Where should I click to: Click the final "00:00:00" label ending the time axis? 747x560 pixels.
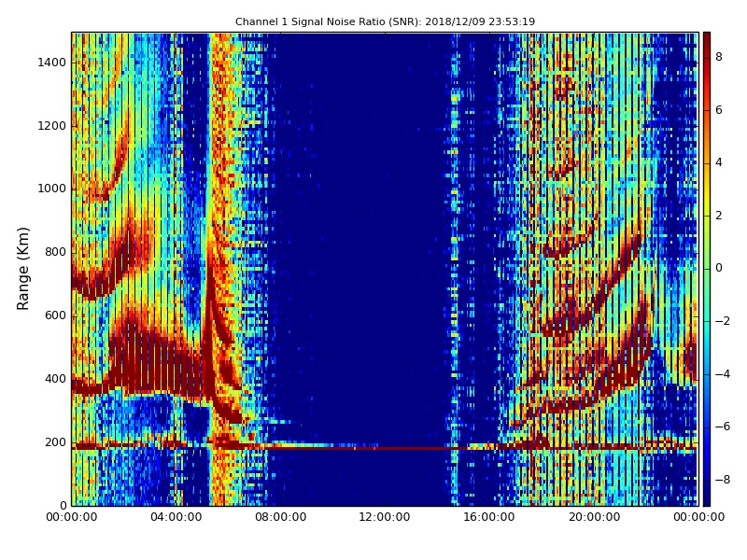tap(698, 517)
